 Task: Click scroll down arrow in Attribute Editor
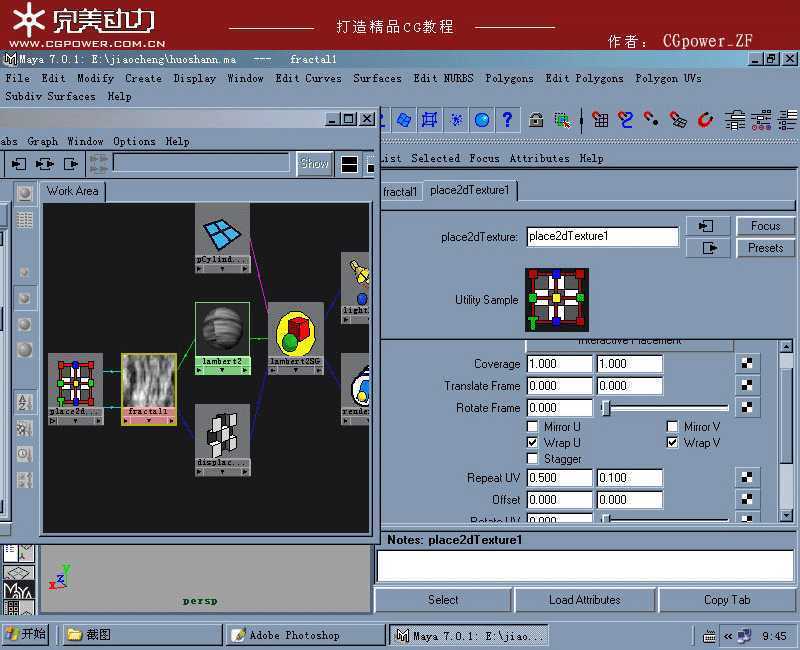click(786, 516)
